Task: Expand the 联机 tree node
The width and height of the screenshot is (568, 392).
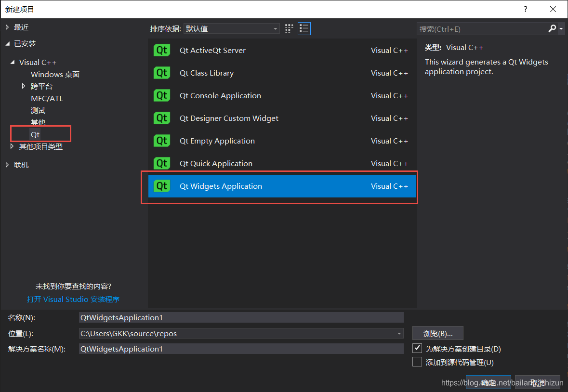Action: coord(7,165)
